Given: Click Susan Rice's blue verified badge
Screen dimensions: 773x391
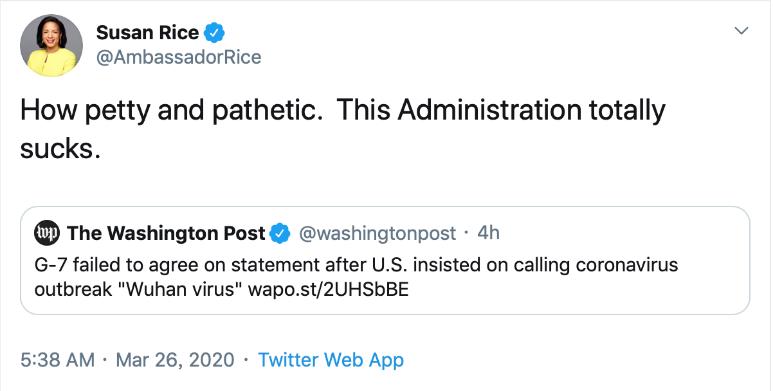Looking at the screenshot, I should click(214, 33).
